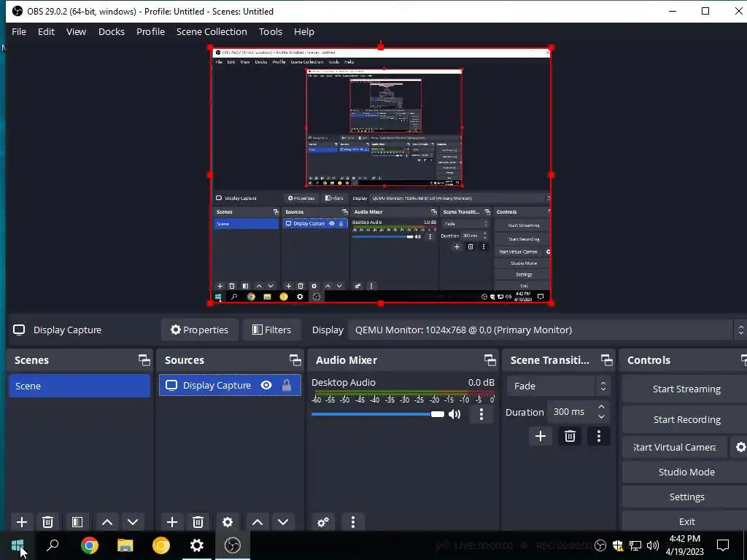
Task: Select Display Capture source row
Action: (230, 385)
